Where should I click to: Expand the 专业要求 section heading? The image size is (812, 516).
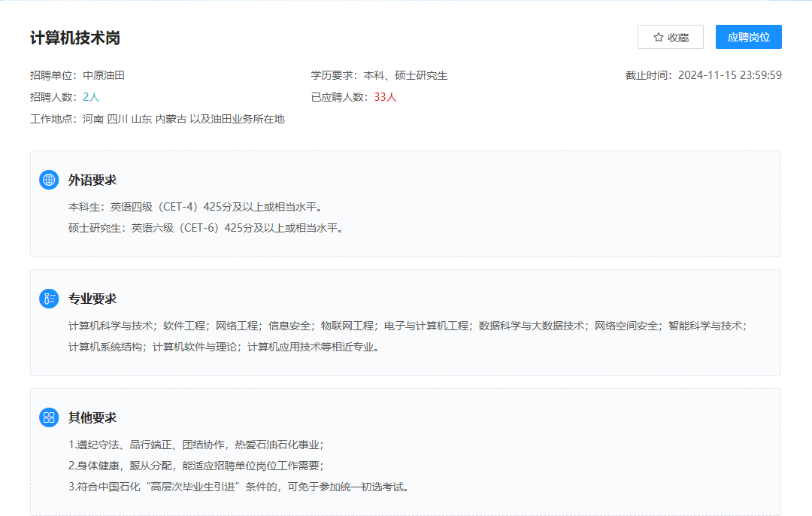pyautogui.click(x=92, y=298)
